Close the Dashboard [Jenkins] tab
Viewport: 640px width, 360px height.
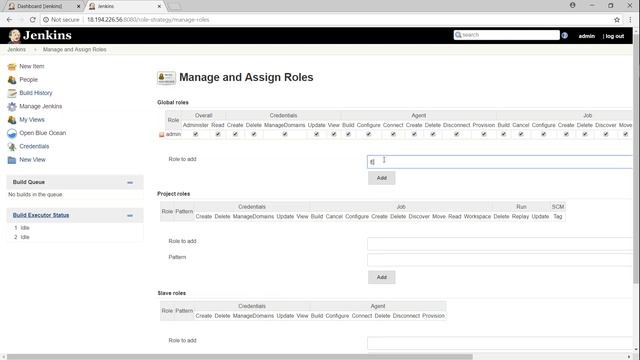pos(78,6)
